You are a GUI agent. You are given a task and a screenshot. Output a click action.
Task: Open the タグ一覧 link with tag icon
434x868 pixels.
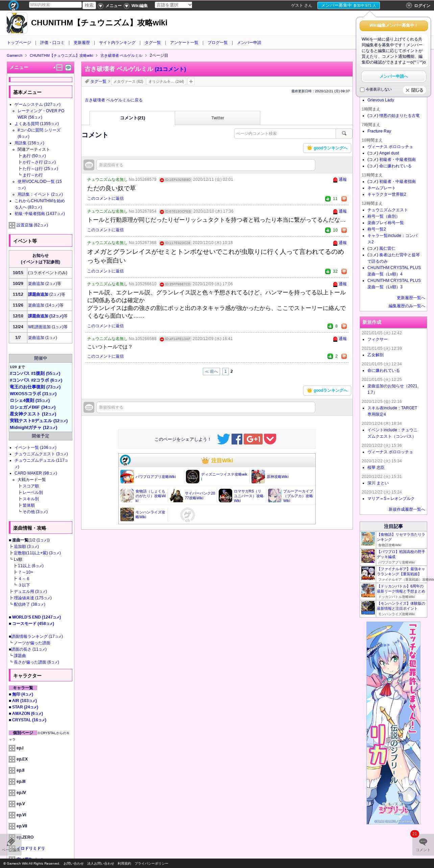(96, 81)
